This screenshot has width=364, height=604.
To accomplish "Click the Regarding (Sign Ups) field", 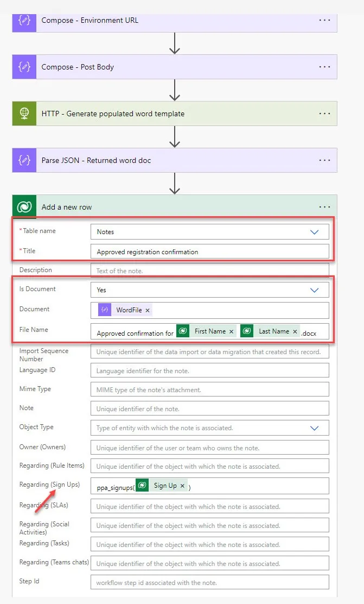I will [210, 486].
